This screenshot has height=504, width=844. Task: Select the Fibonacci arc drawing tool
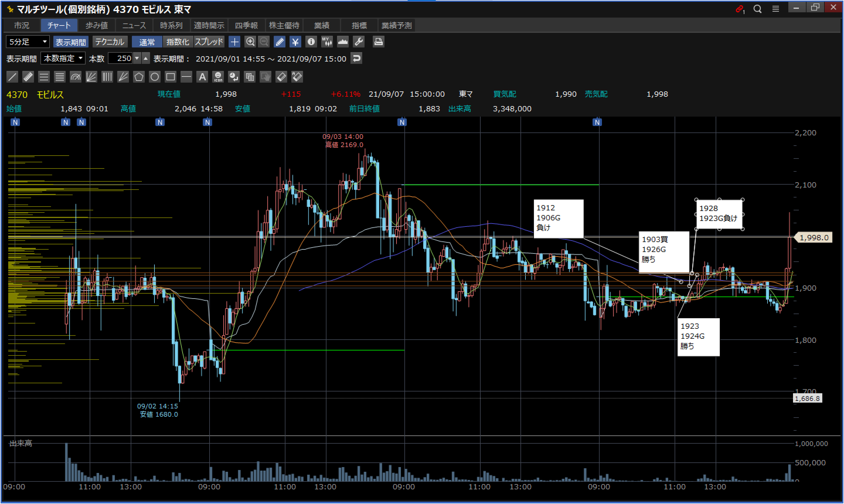(x=75, y=77)
